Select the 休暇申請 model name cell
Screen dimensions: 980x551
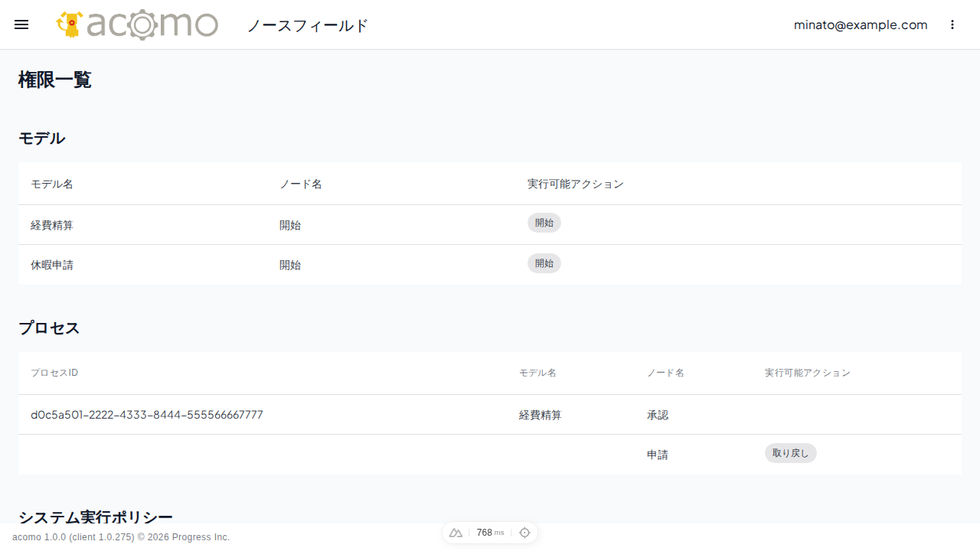[52, 265]
